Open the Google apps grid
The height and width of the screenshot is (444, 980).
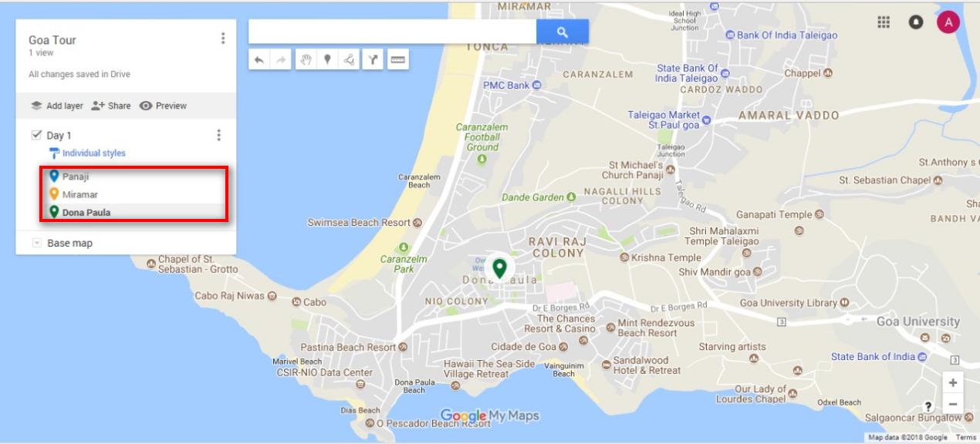tap(884, 22)
